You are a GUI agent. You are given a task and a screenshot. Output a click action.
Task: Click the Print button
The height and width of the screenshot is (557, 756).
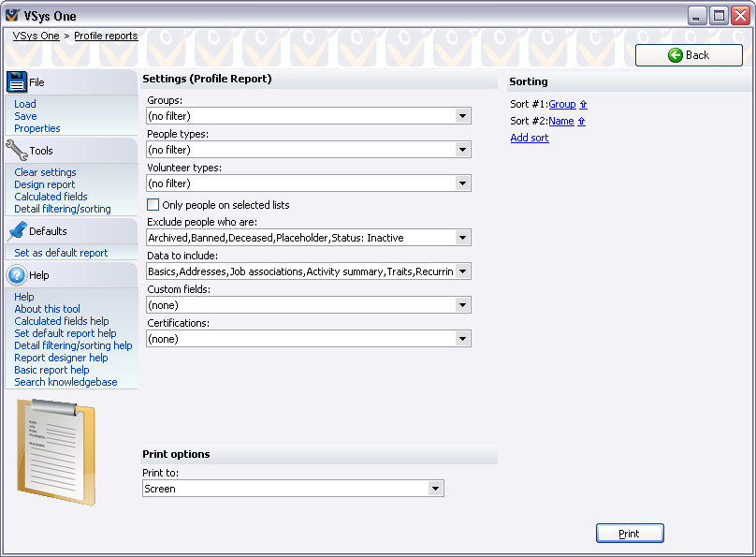pos(630,534)
